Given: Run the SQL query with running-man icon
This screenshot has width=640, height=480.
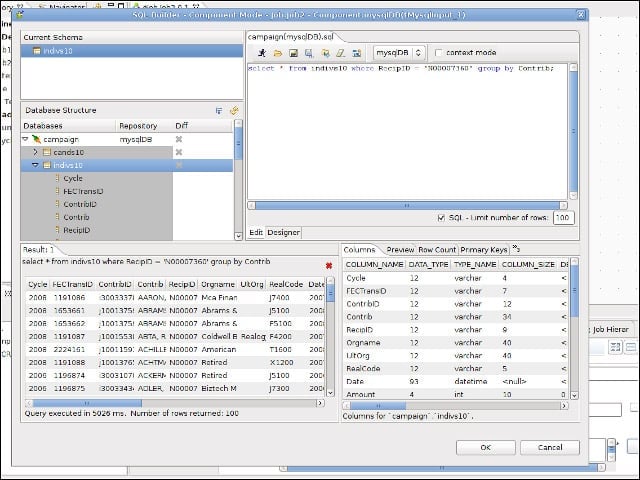Looking at the screenshot, I should 262,53.
